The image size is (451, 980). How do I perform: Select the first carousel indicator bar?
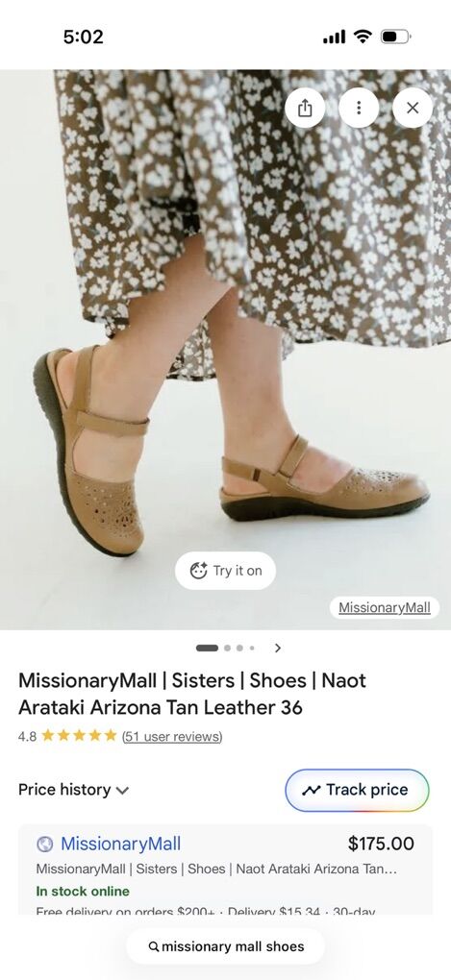(207, 649)
